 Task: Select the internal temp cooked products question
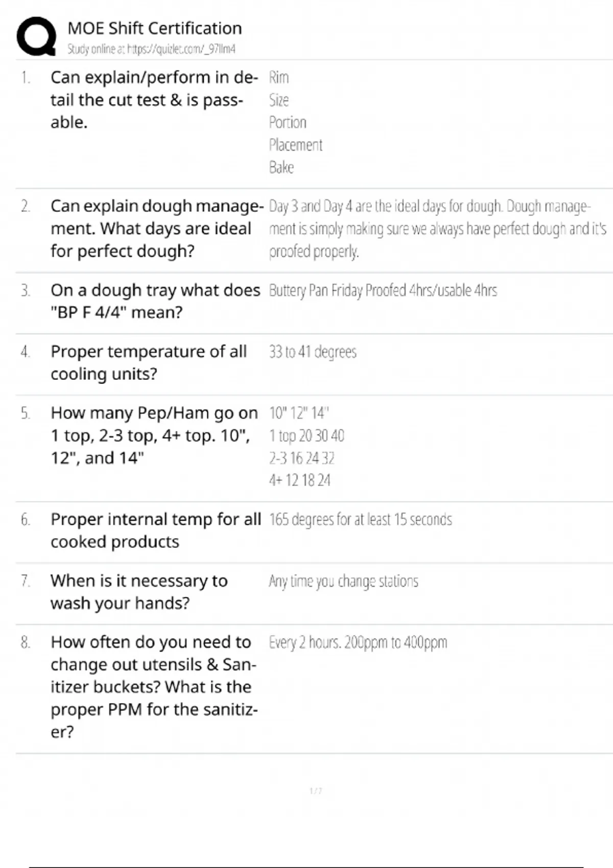coord(155,530)
